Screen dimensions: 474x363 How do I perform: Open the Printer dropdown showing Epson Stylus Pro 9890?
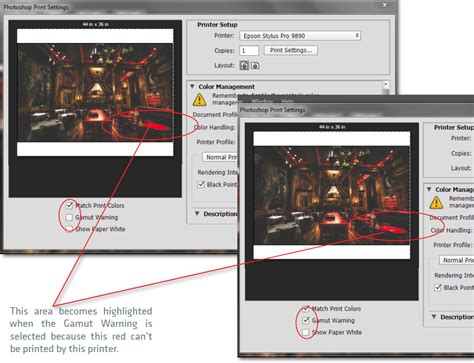(300, 36)
